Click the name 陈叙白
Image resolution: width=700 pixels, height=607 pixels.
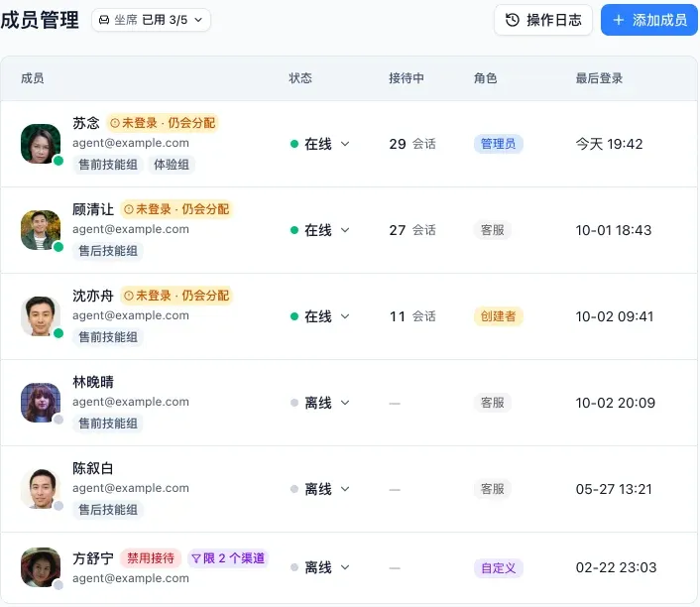coord(93,468)
